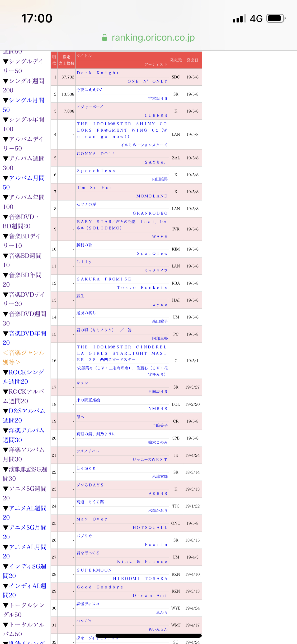Tap the cellular signal bars icon

click(x=239, y=19)
